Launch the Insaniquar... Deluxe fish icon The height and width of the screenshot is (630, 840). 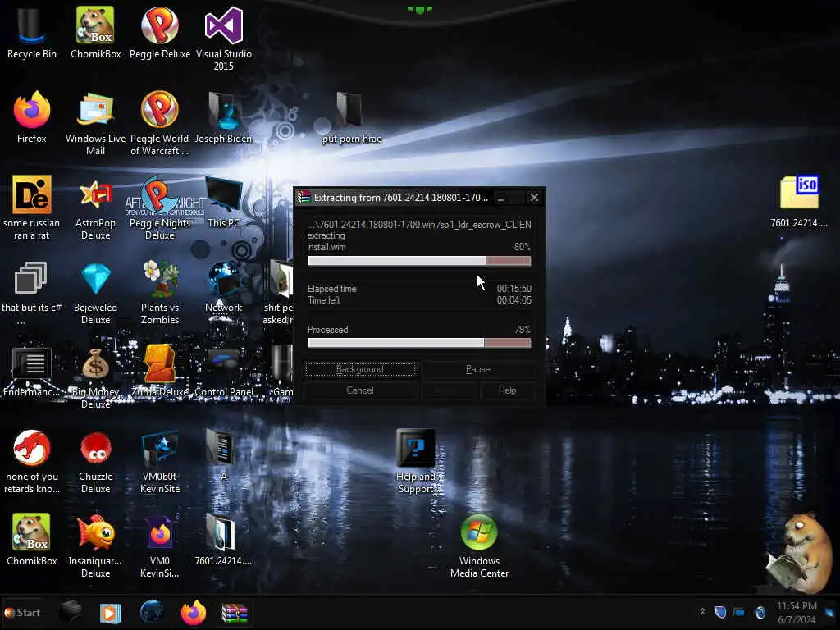point(95,546)
